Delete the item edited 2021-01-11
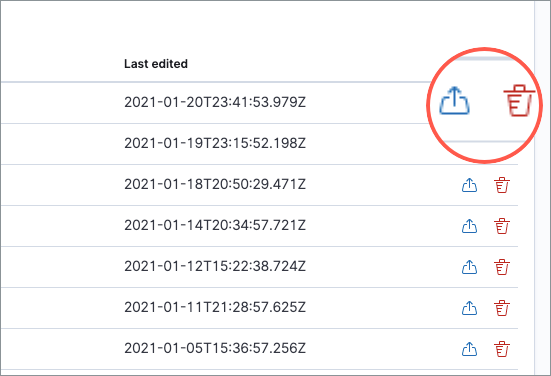Image resolution: width=551 pixels, height=376 pixels. (x=502, y=308)
